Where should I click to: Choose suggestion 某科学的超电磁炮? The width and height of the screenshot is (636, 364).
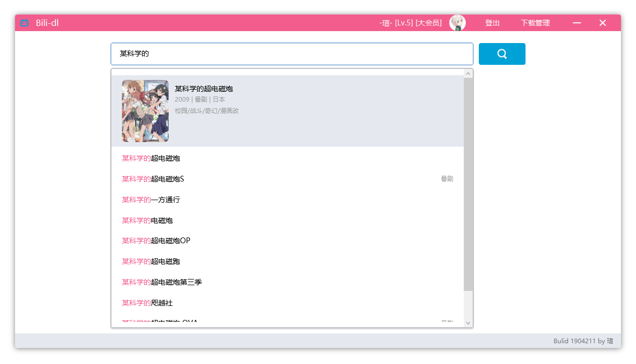287,158
